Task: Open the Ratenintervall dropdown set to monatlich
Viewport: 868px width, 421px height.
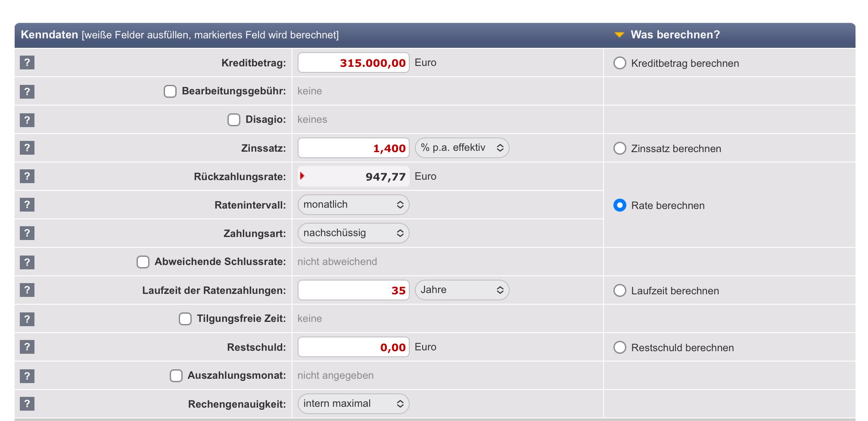Action: point(353,205)
